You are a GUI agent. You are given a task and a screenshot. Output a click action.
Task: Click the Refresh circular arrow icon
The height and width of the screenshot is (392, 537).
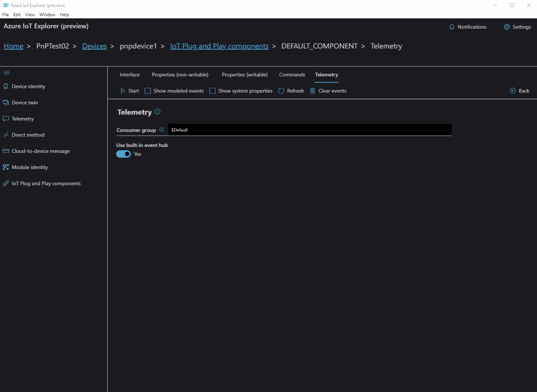point(281,91)
